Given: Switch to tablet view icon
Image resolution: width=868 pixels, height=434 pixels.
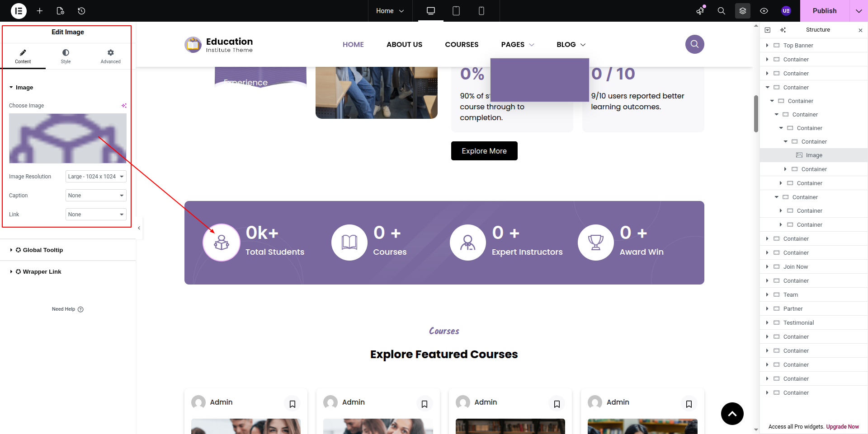Looking at the screenshot, I should click(x=456, y=11).
